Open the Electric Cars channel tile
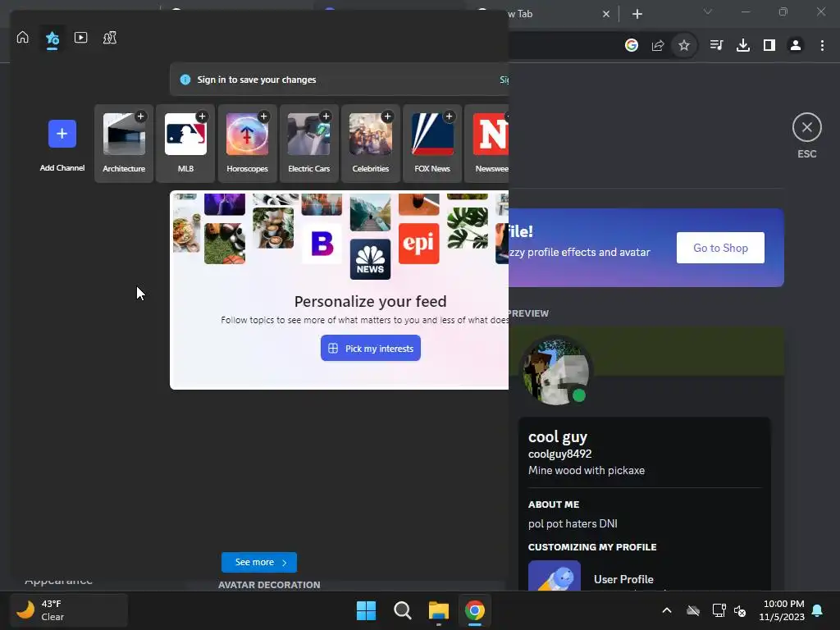Image resolution: width=840 pixels, height=630 pixels. click(x=308, y=144)
